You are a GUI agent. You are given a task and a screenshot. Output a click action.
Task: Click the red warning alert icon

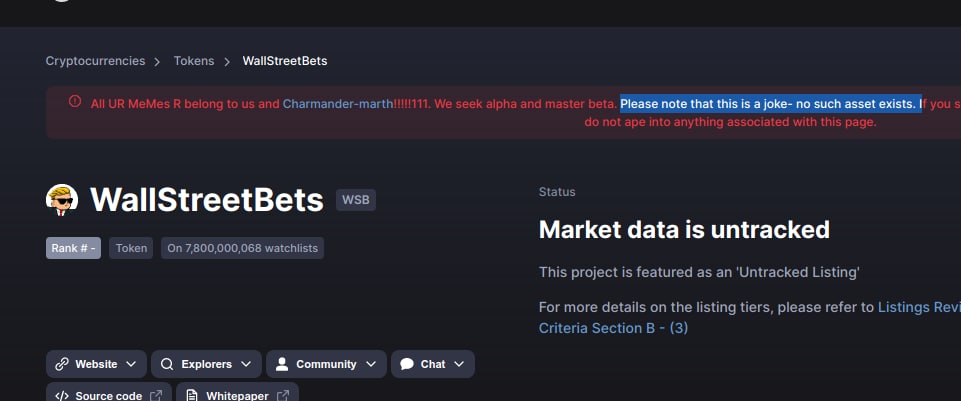tap(75, 101)
